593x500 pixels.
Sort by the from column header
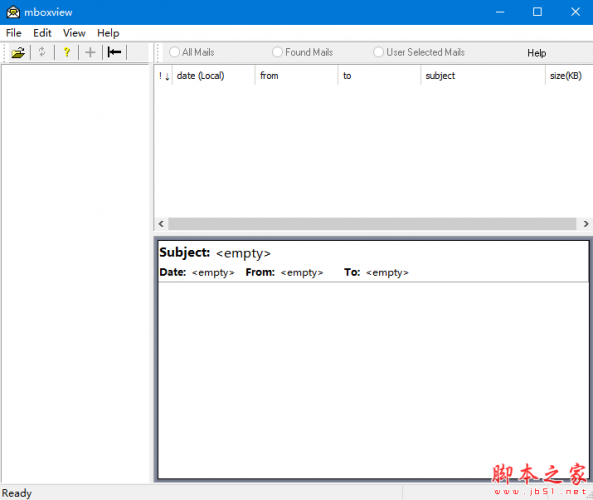click(296, 76)
